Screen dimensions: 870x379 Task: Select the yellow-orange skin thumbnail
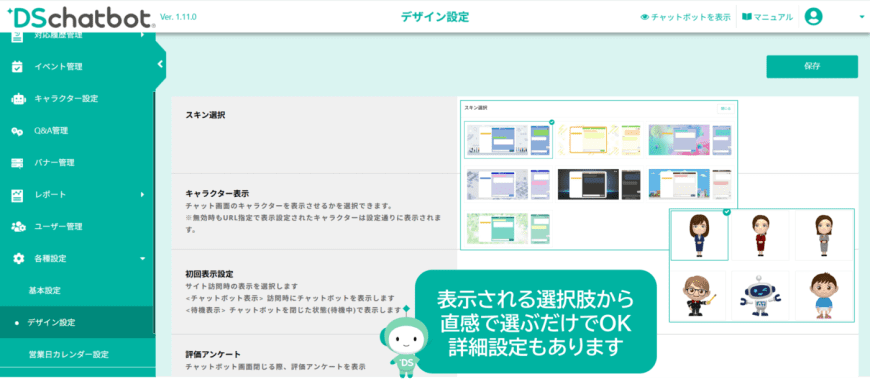click(x=599, y=139)
